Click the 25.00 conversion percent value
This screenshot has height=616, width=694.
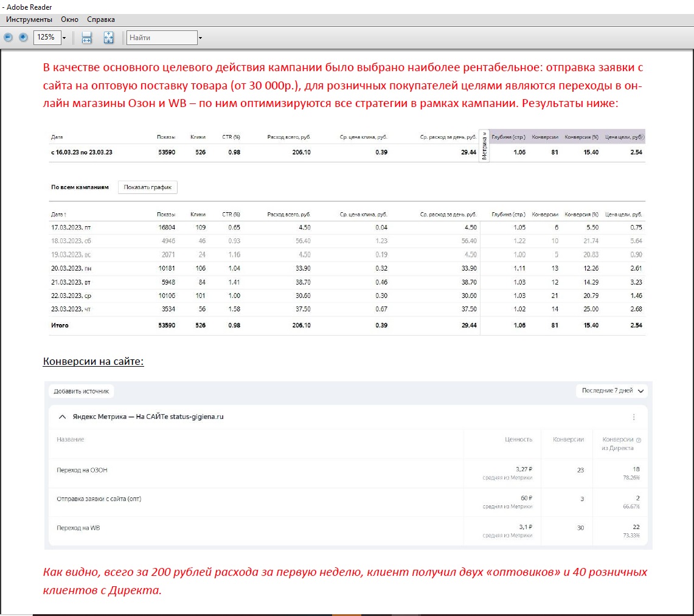(591, 310)
